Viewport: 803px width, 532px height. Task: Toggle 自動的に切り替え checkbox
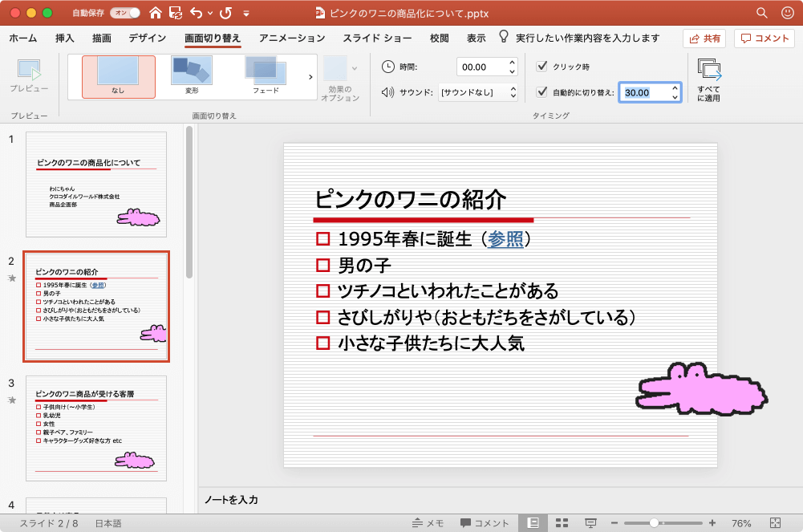541,91
